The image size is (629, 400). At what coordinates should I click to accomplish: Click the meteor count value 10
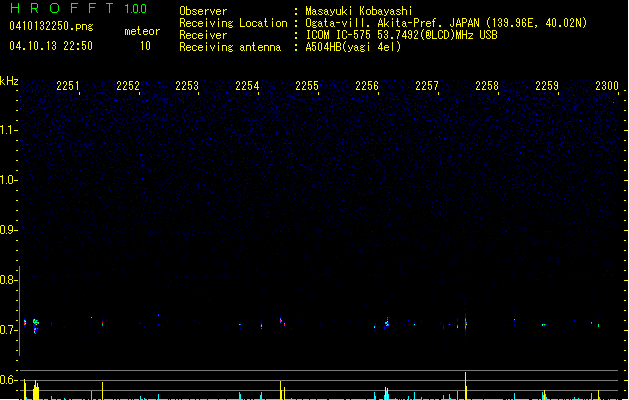[x=145, y=46]
